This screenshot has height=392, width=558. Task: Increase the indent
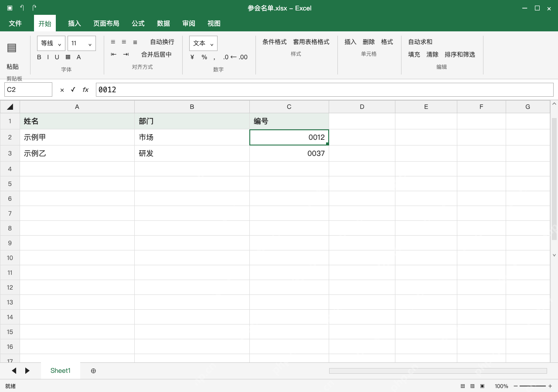pos(126,54)
